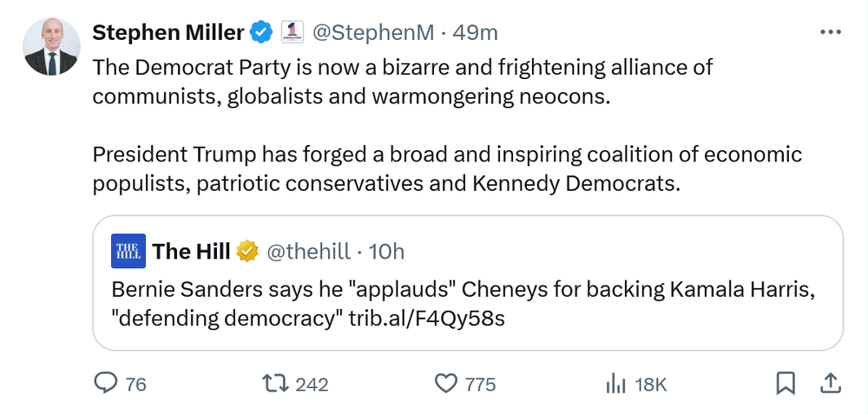Open the view analytics bar chart icon
Screen dimensions: 868x415
coord(615,383)
